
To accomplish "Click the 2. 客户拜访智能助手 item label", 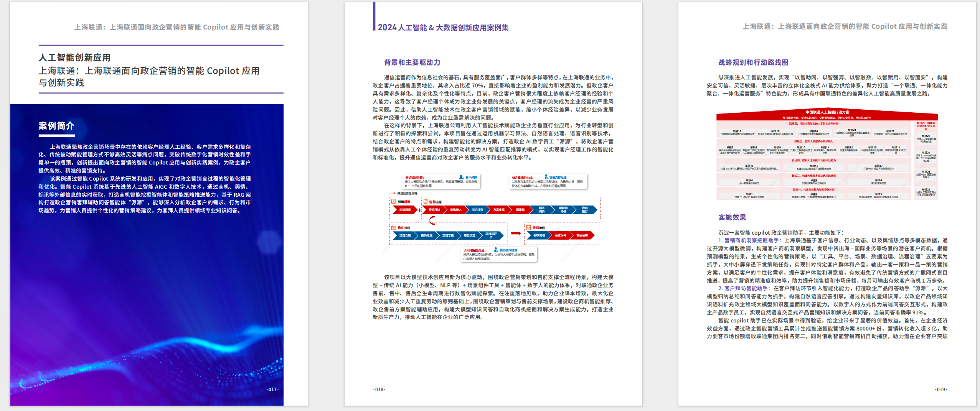I will 744,288.
